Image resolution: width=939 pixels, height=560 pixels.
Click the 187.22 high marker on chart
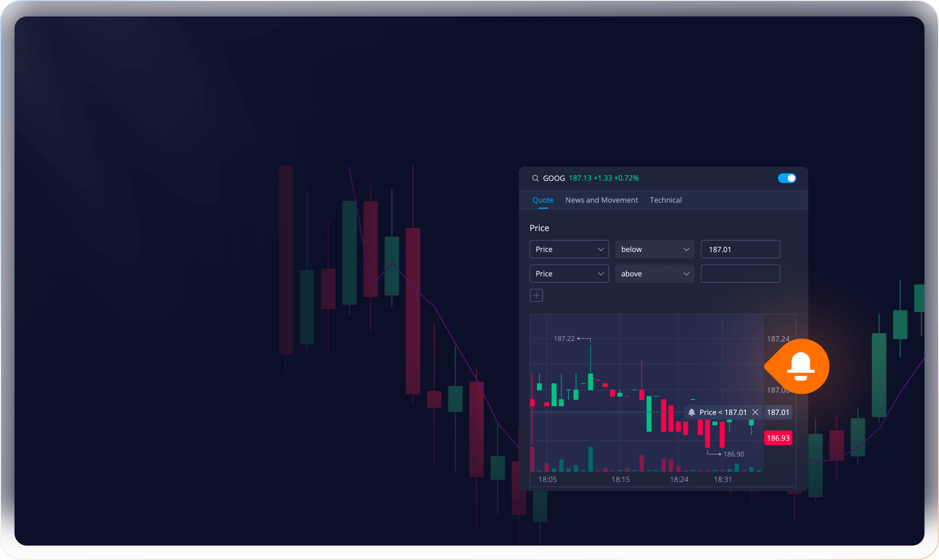pos(564,338)
